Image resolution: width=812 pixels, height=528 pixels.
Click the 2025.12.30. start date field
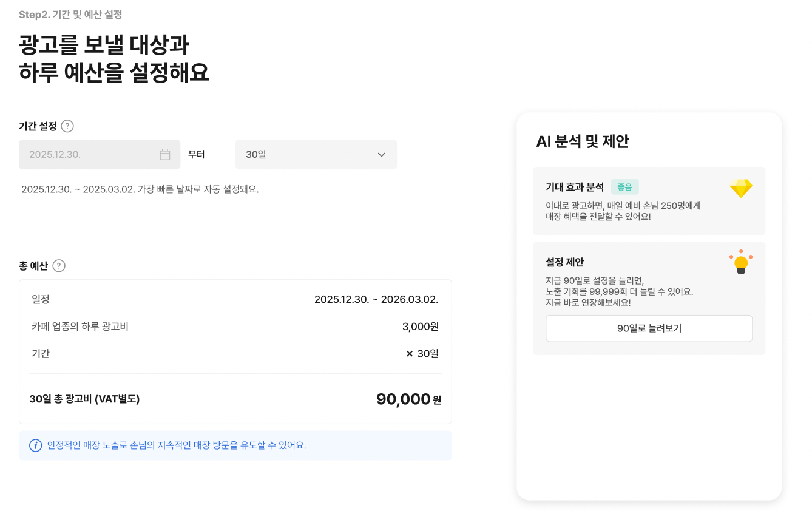[91, 155]
